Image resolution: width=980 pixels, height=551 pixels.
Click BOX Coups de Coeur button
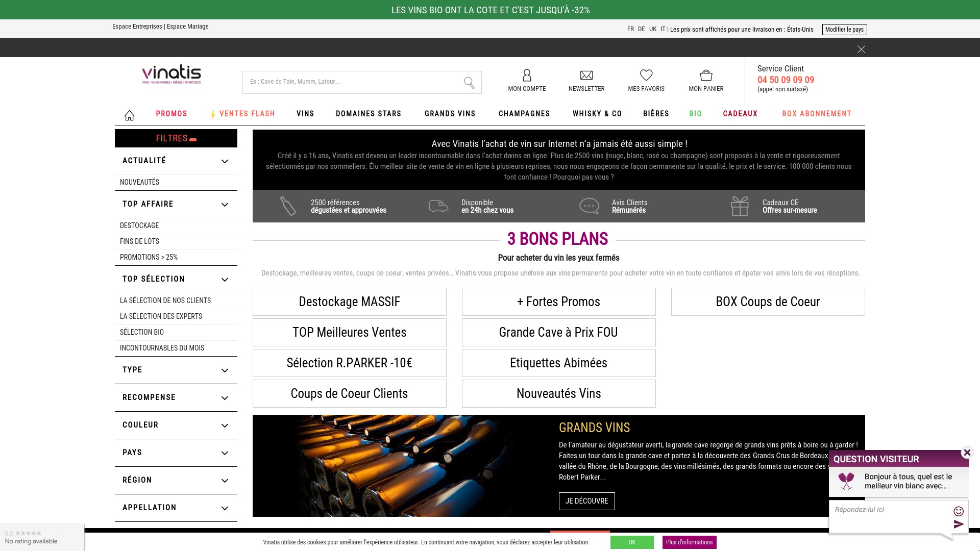768,302
